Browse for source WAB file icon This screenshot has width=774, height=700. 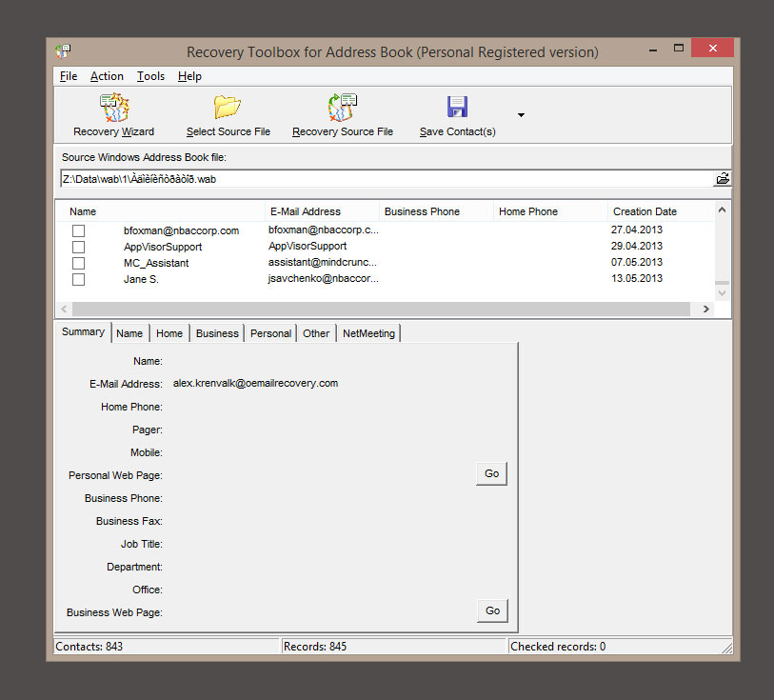point(723,179)
